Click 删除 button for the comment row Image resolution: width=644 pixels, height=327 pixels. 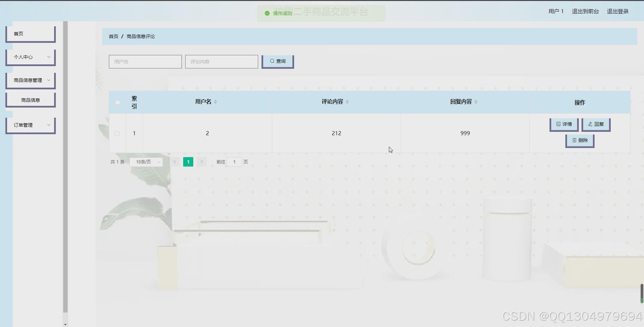(x=580, y=141)
